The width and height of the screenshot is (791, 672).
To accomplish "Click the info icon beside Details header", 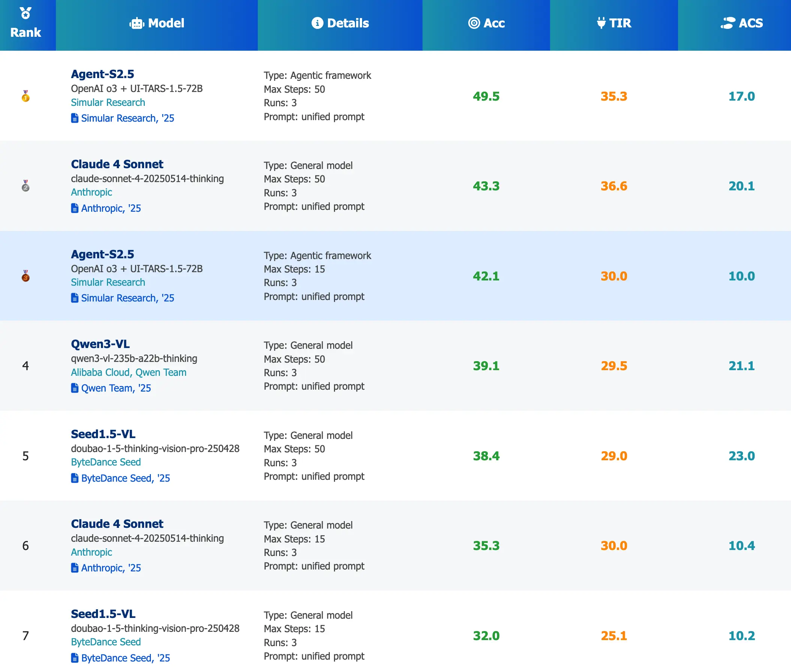I will [x=317, y=23].
